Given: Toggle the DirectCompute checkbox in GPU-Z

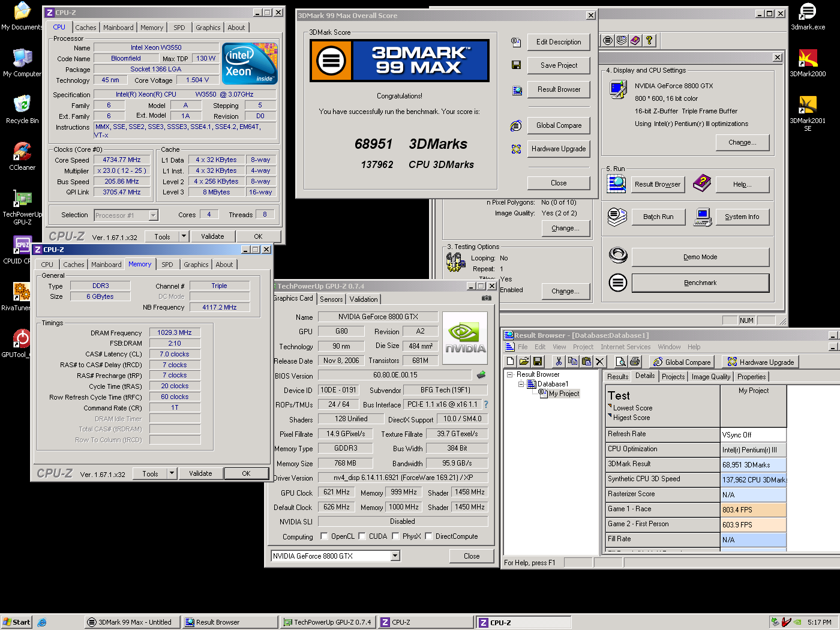Looking at the screenshot, I should (x=428, y=536).
